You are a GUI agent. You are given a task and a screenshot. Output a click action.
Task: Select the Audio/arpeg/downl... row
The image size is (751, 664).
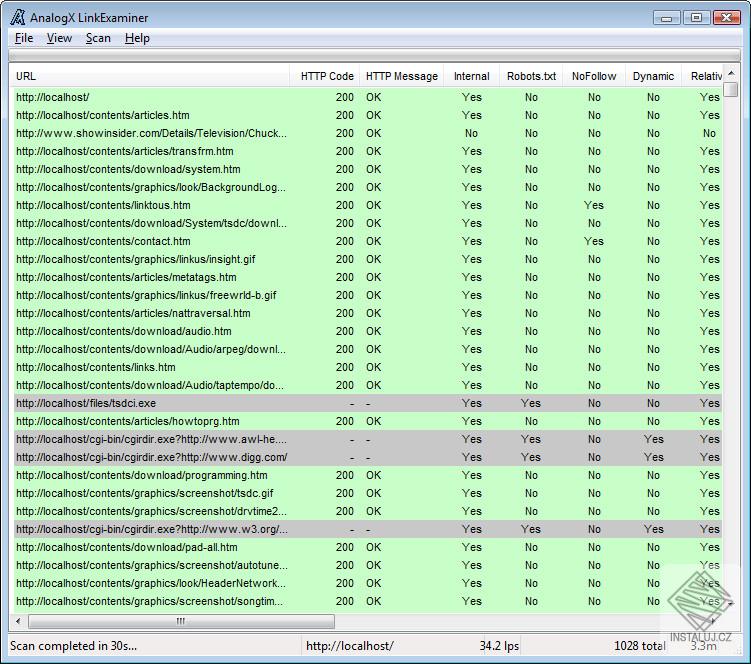pyautogui.click(x=367, y=349)
